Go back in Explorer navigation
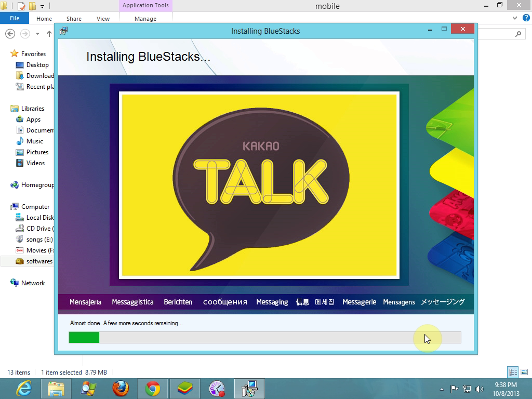532x399 pixels. tap(10, 34)
